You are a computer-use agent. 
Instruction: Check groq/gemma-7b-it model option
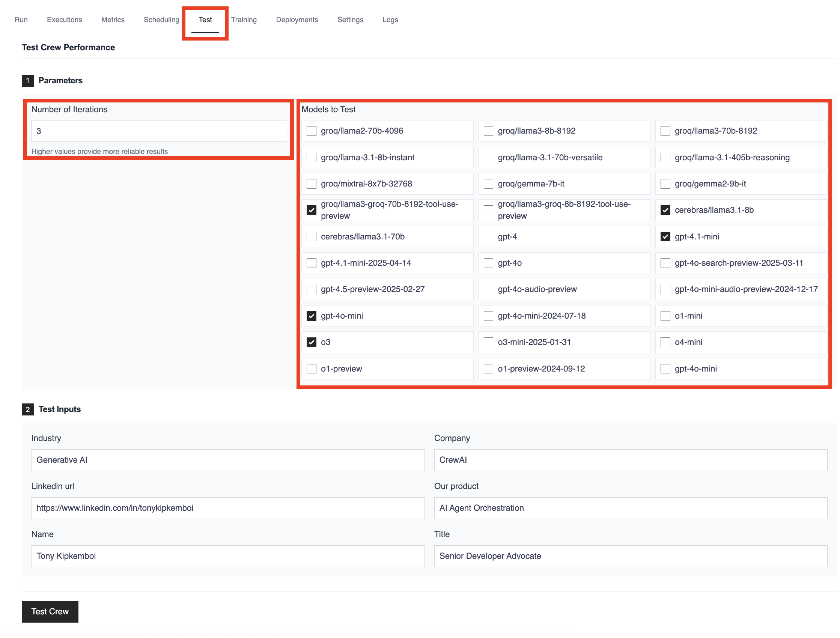pos(488,184)
